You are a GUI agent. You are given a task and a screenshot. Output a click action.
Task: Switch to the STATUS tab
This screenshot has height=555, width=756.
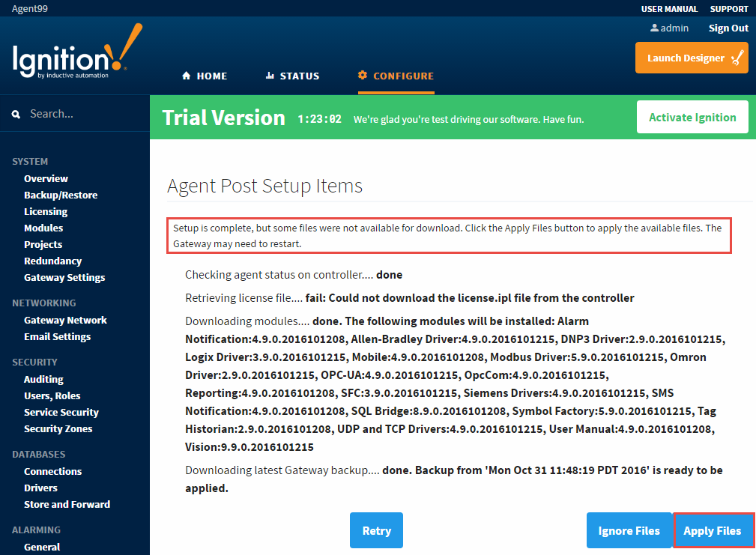coord(293,75)
